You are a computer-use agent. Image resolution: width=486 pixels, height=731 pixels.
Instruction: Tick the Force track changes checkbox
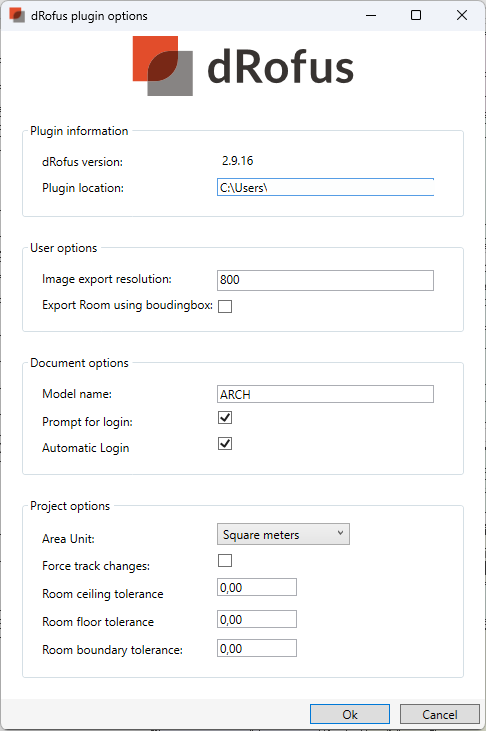click(x=225, y=560)
